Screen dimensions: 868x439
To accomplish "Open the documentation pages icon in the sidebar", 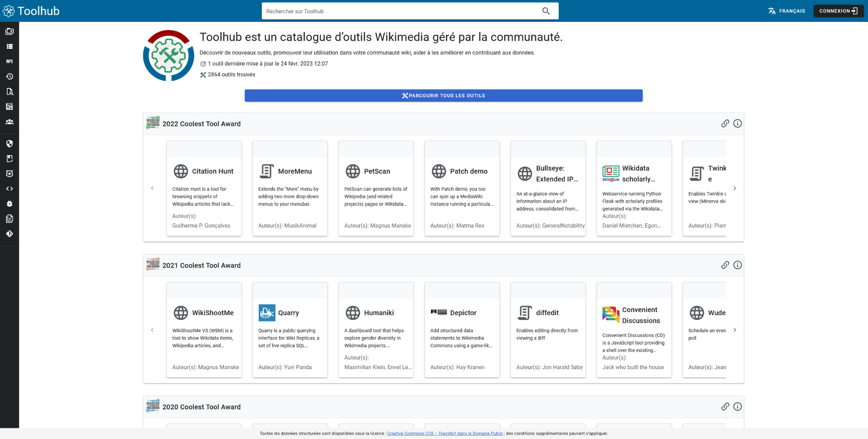I will [9, 219].
